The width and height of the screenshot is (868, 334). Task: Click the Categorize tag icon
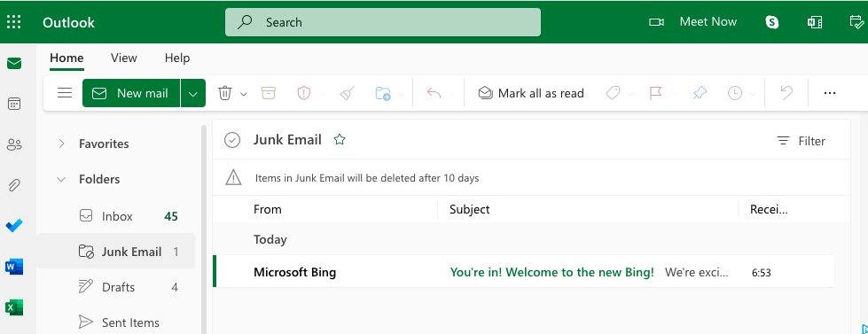click(x=613, y=93)
